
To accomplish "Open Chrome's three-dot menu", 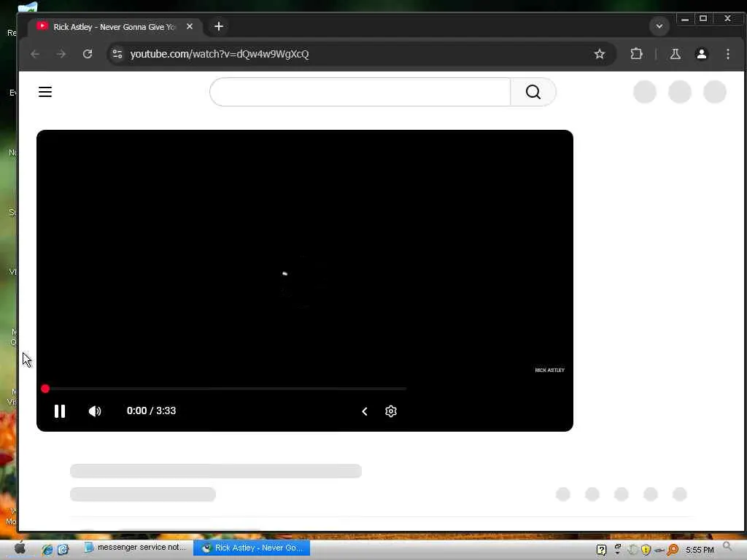I will point(727,54).
